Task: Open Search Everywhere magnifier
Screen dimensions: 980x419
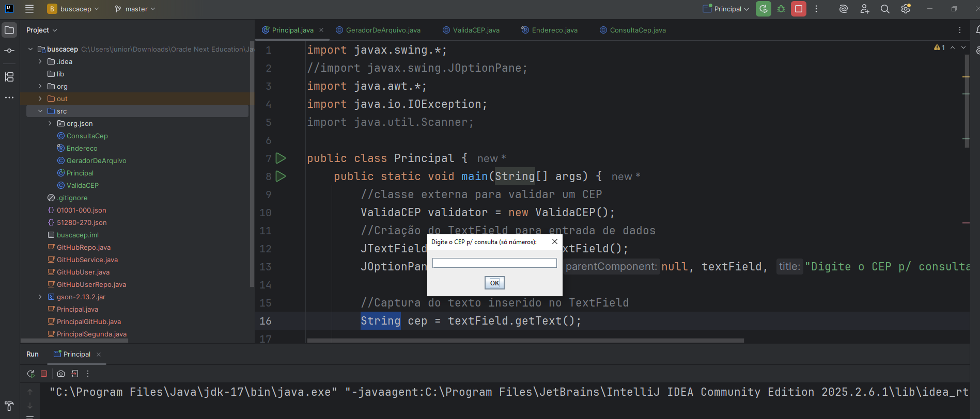Action: [x=885, y=9]
